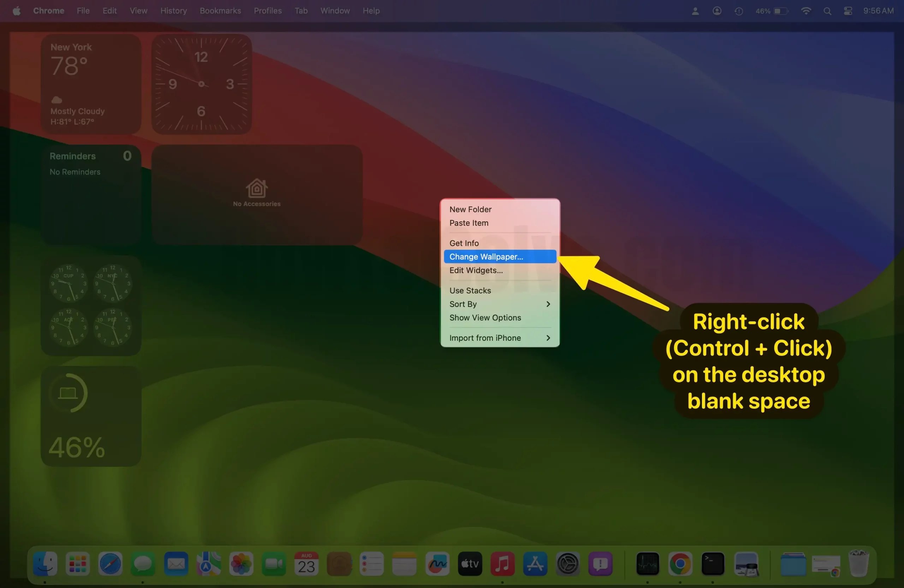This screenshot has width=904, height=588.
Task: Open the Profiles menu in the menu bar
Action: 267,11
